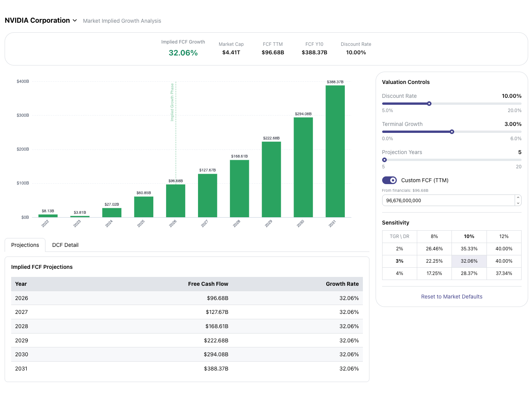
Task: Click the Discount Rate slider handle
Action: coord(428,104)
